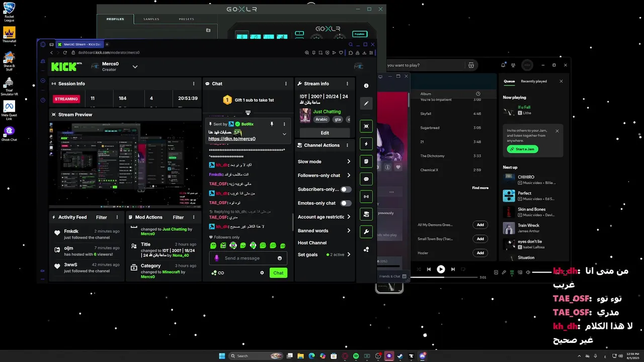Switch to Recently played tab in Spotify
The height and width of the screenshot is (362, 644).
534,81
